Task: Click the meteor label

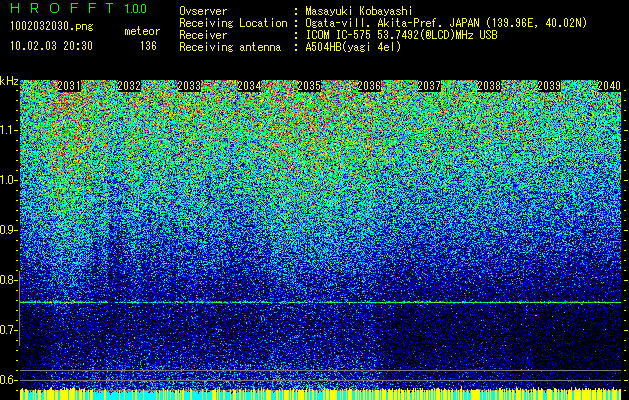Action: pyautogui.click(x=142, y=31)
